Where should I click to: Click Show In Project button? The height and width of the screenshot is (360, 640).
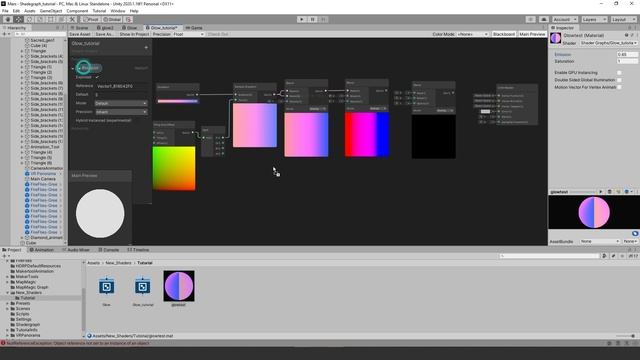(134, 34)
